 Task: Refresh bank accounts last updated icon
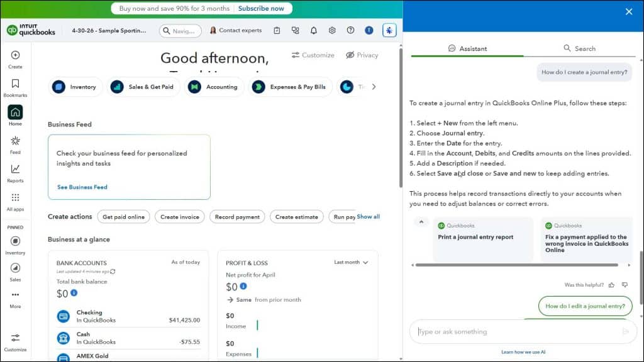point(113,271)
